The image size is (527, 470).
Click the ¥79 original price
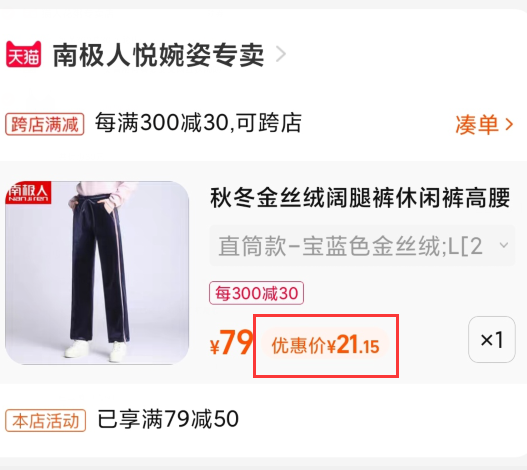tap(232, 342)
